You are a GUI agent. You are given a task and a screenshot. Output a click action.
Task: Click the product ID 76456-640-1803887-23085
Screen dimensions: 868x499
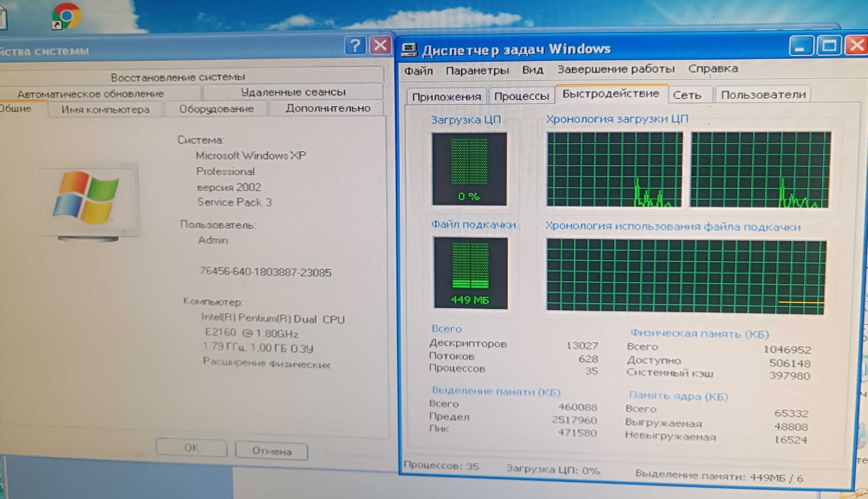266,272
